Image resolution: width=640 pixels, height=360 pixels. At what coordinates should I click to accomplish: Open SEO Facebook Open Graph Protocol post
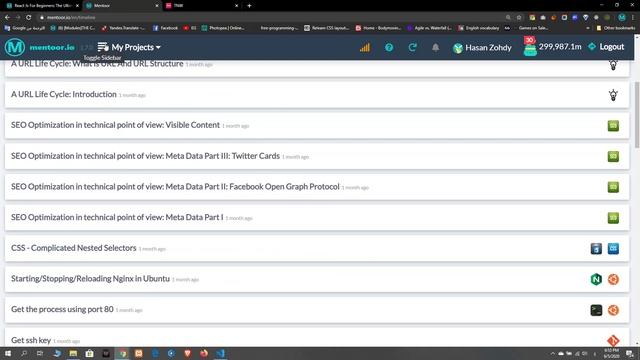[175, 187]
